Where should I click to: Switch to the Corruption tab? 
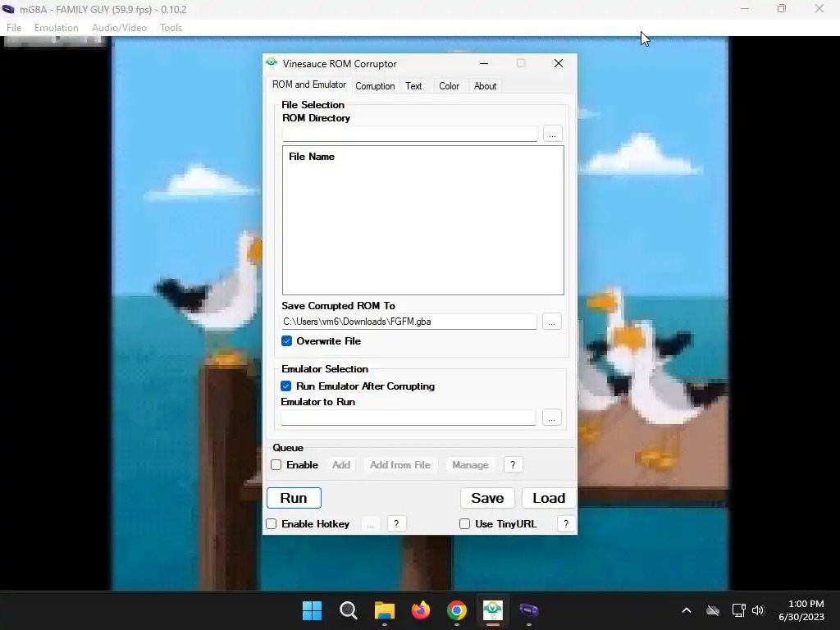[x=375, y=85]
